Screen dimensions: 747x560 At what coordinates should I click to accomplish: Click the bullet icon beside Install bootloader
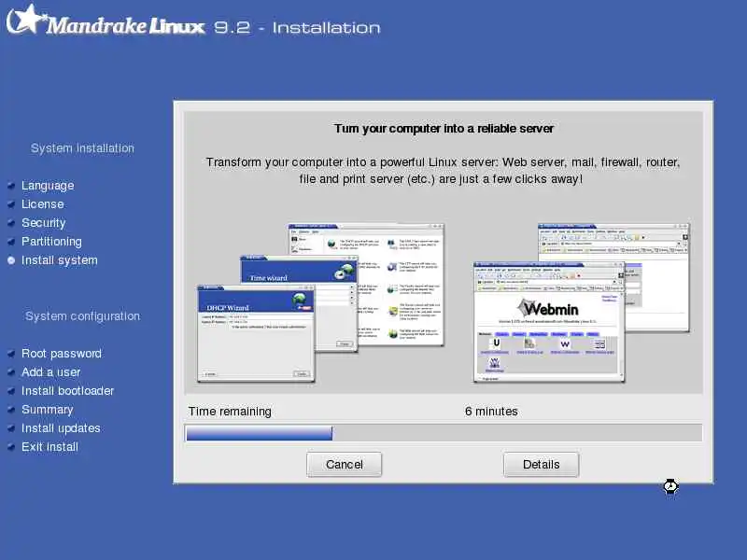(11, 391)
